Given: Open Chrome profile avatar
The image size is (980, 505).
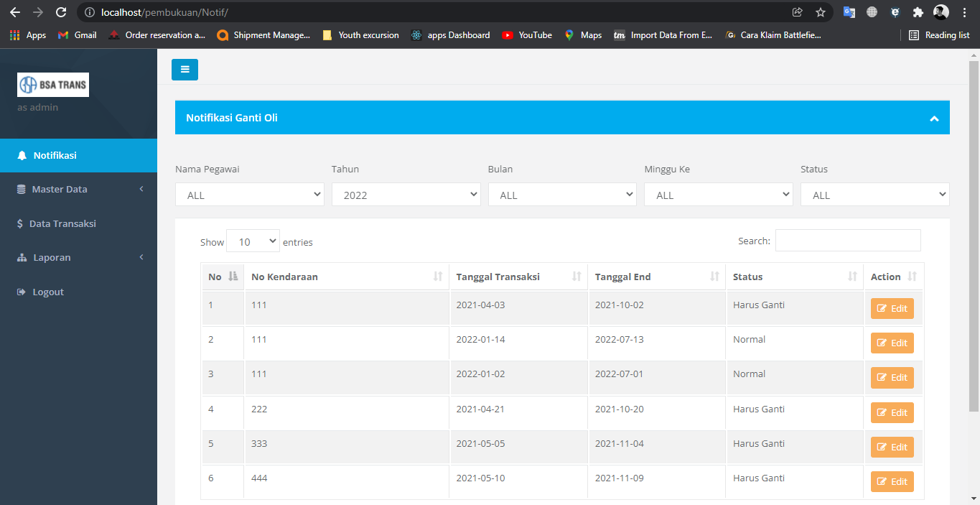Looking at the screenshot, I should point(941,12).
